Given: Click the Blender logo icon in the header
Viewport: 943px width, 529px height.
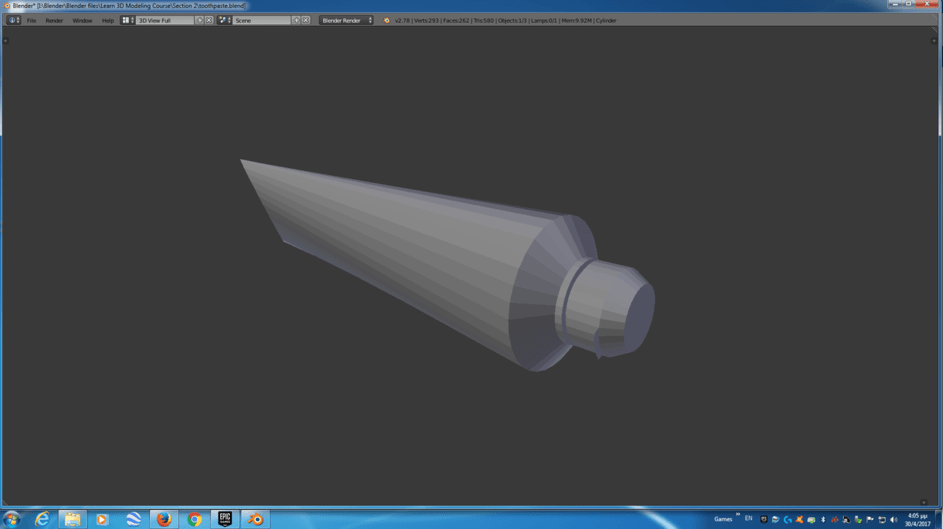Looking at the screenshot, I should click(x=387, y=20).
